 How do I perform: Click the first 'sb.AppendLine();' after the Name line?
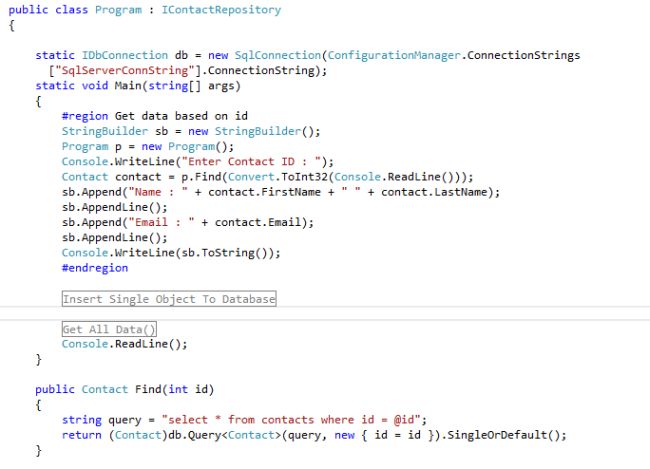click(x=115, y=207)
